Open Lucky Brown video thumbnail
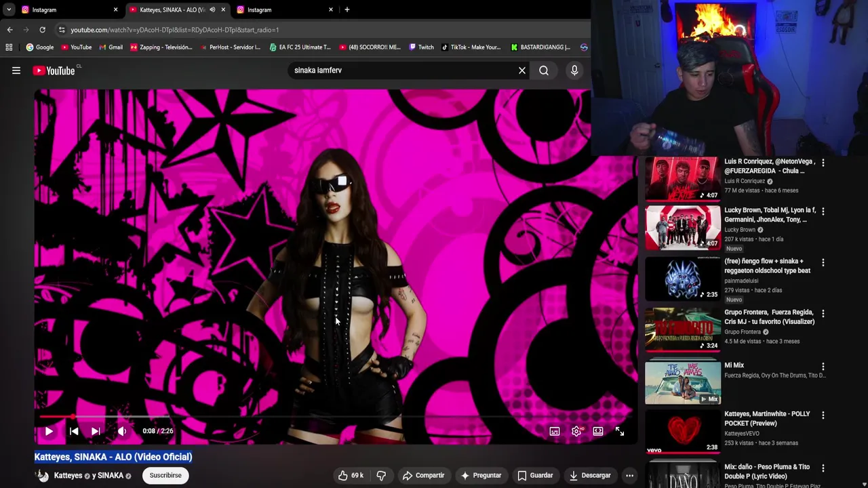This screenshot has height=488, width=868. (x=682, y=227)
